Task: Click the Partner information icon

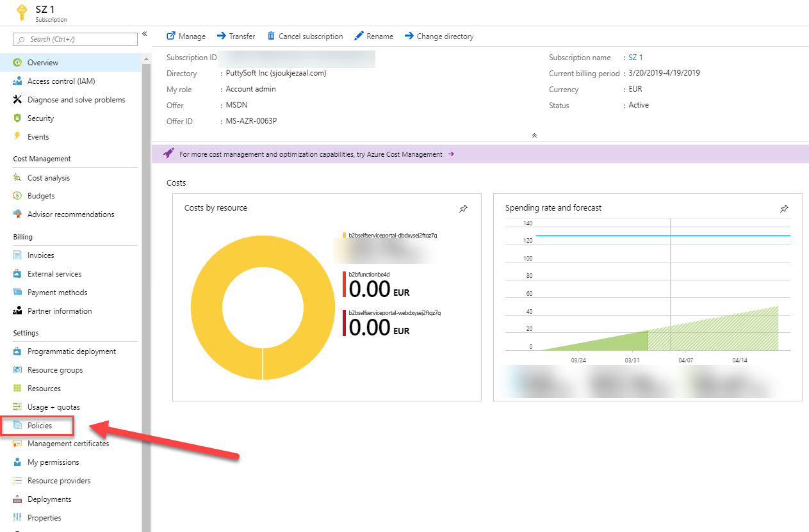Action: (17, 311)
